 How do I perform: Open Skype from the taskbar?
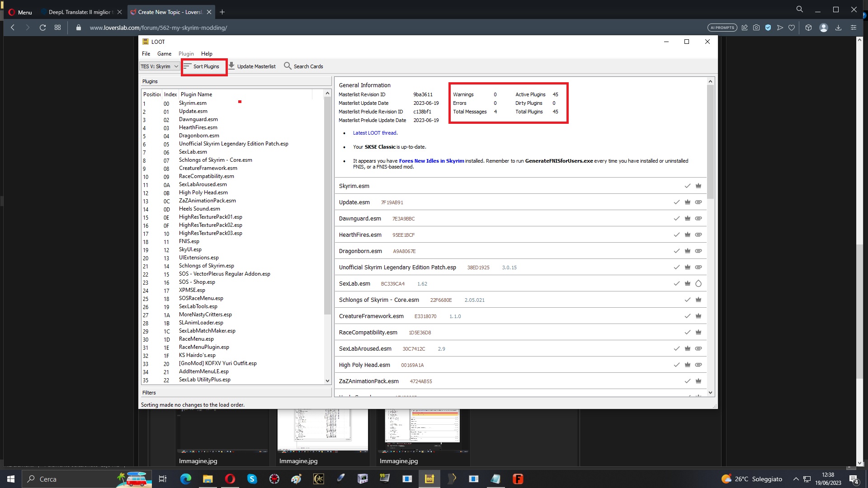[252, 479]
